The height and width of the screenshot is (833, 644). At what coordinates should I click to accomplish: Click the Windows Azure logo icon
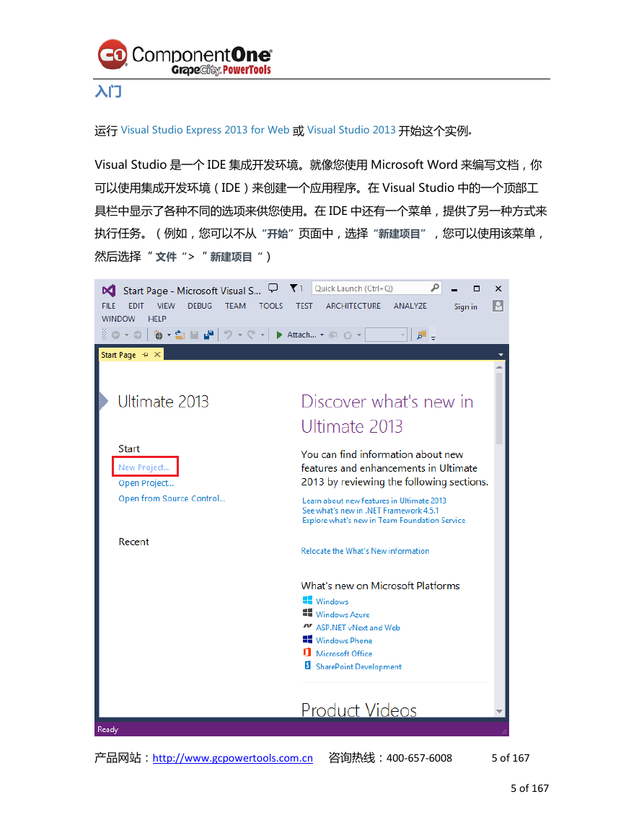click(x=307, y=613)
